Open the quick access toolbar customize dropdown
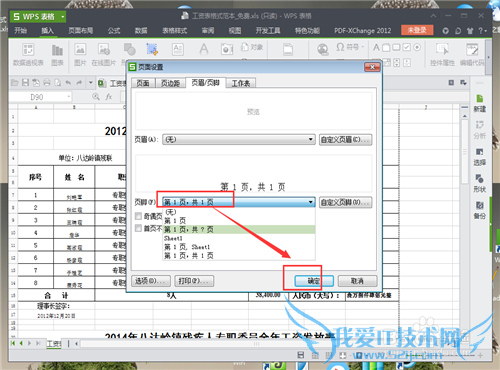The image size is (500, 370). coord(90,82)
